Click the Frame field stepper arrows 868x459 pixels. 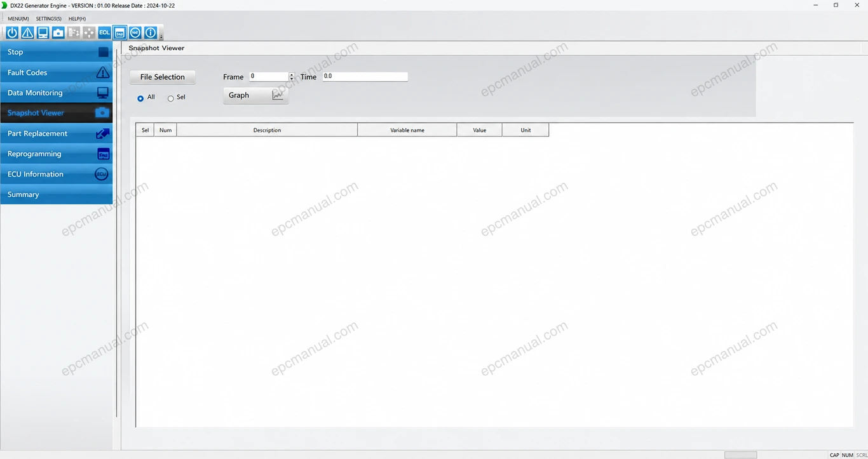292,76
